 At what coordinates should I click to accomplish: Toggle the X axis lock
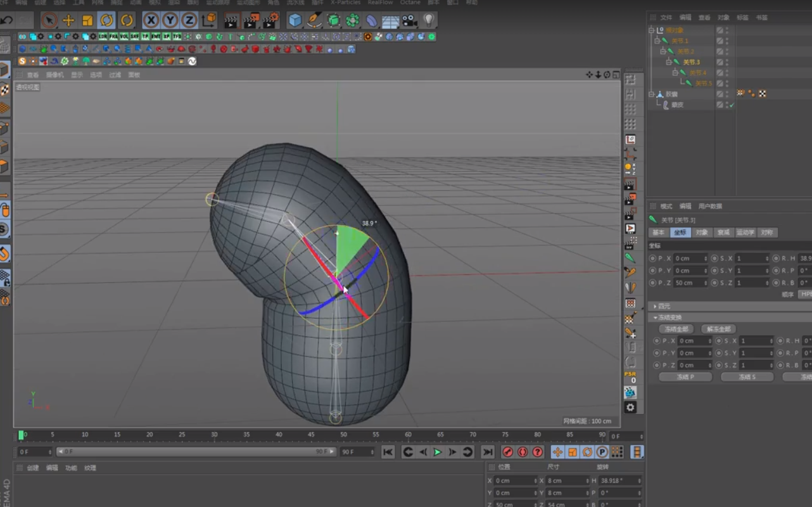tap(151, 20)
